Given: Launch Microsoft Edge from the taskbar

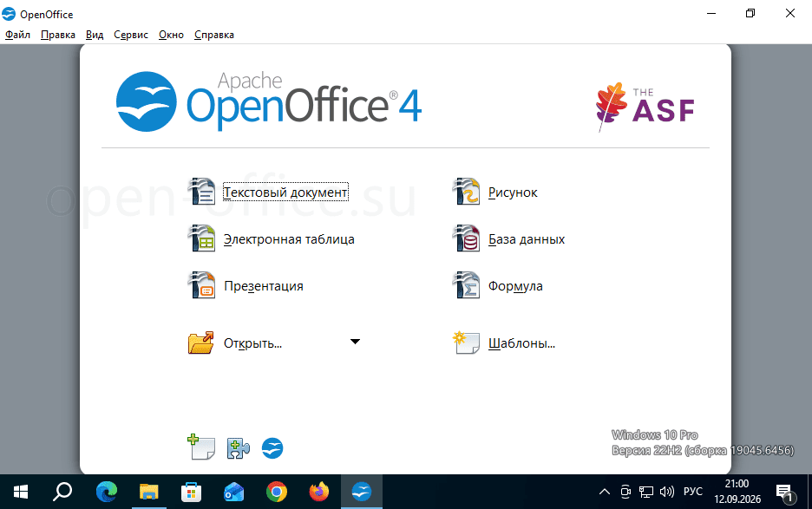Looking at the screenshot, I should [107, 492].
